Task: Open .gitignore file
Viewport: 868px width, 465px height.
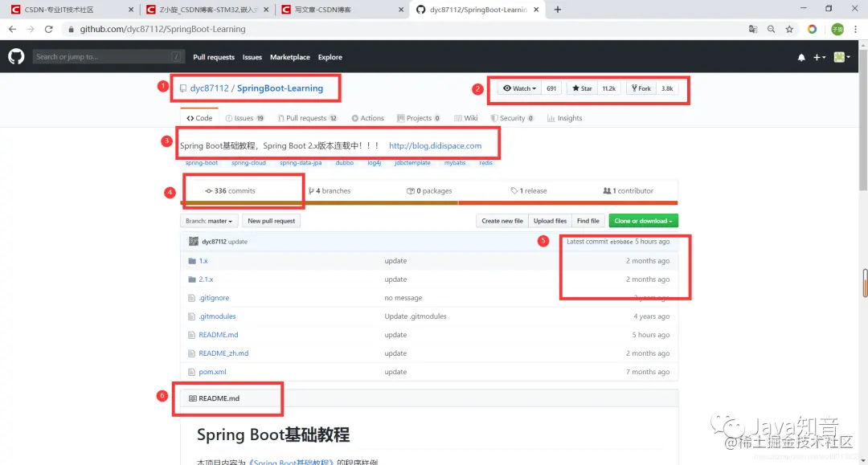Action: point(214,297)
